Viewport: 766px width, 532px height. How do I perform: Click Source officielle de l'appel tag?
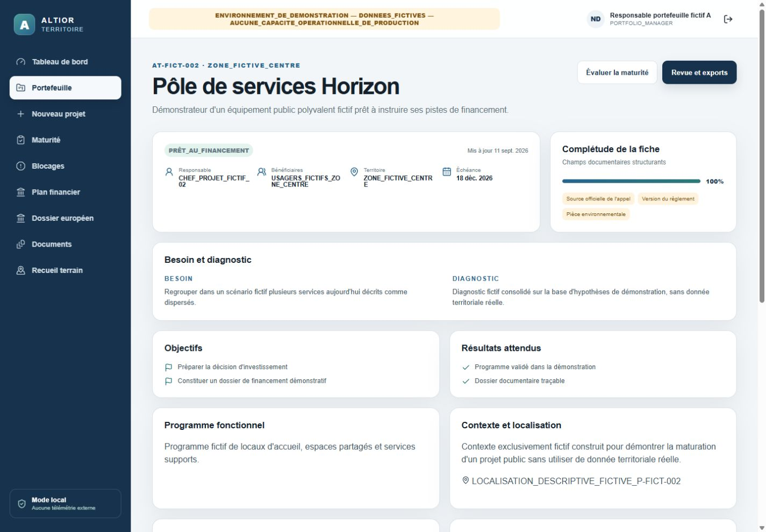[x=598, y=199]
